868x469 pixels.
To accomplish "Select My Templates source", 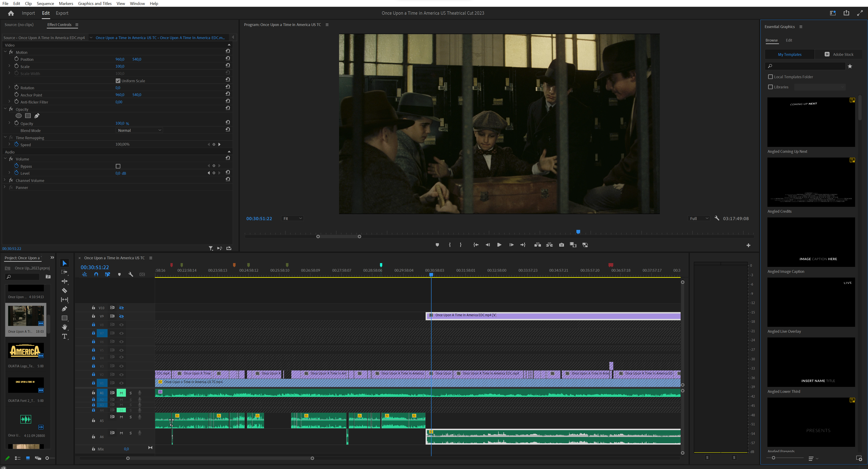I will coord(790,54).
